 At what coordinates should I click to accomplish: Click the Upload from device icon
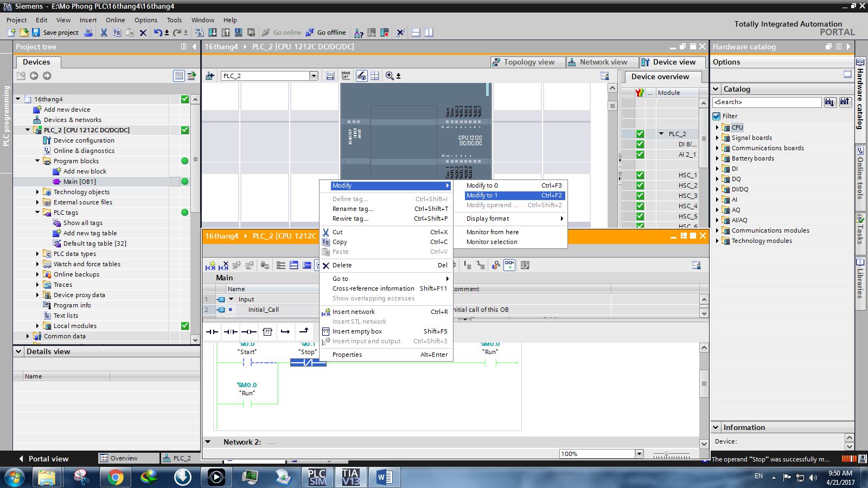click(225, 33)
